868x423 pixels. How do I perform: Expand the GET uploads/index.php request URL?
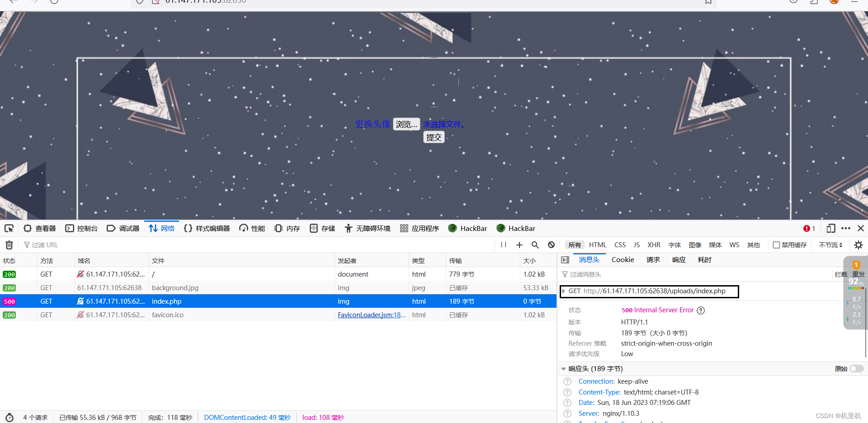(564, 291)
